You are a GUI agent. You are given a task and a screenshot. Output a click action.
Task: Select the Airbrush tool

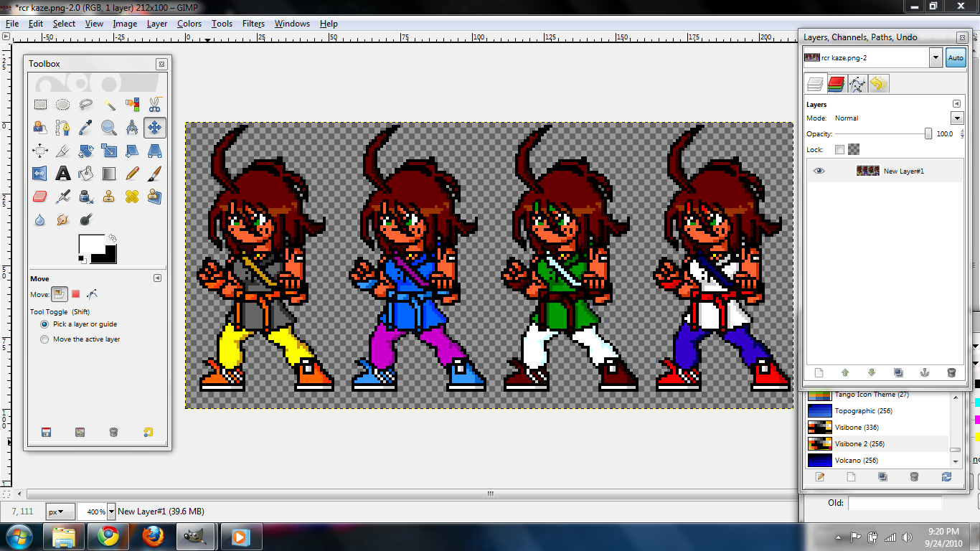[x=63, y=197]
